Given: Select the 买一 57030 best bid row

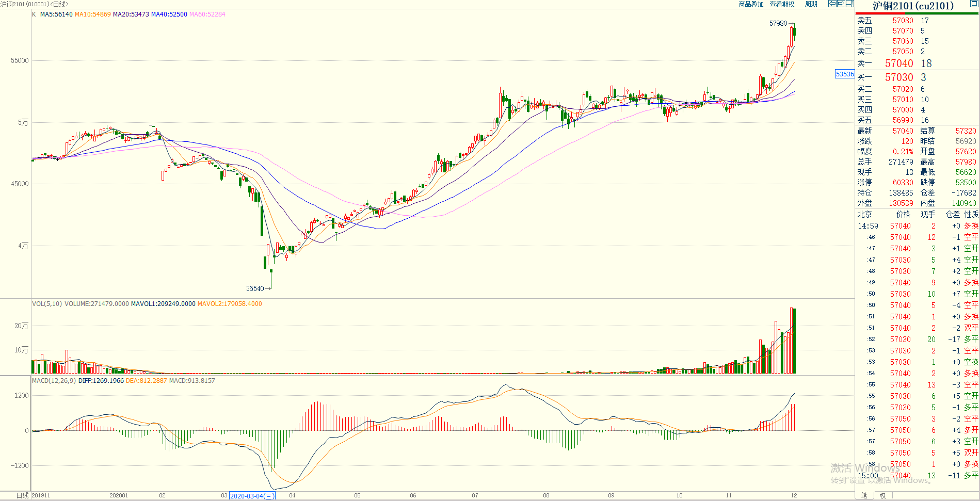Looking at the screenshot, I should point(918,77).
